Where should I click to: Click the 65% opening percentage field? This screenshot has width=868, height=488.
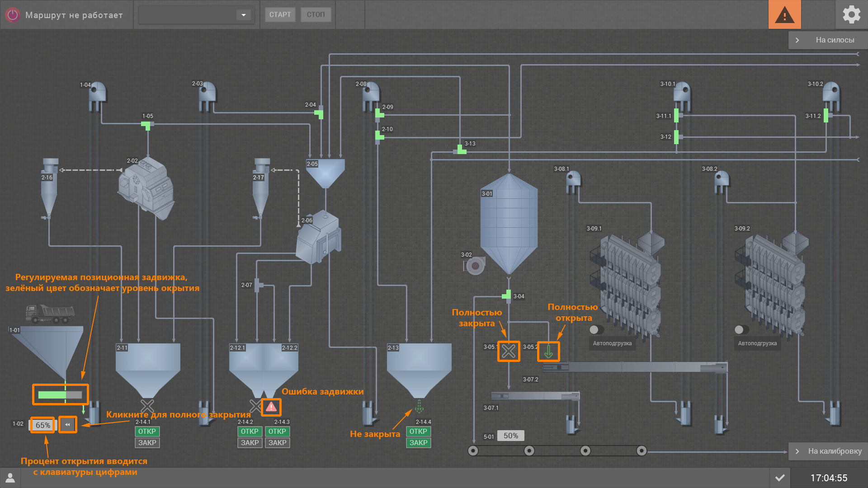click(x=43, y=425)
